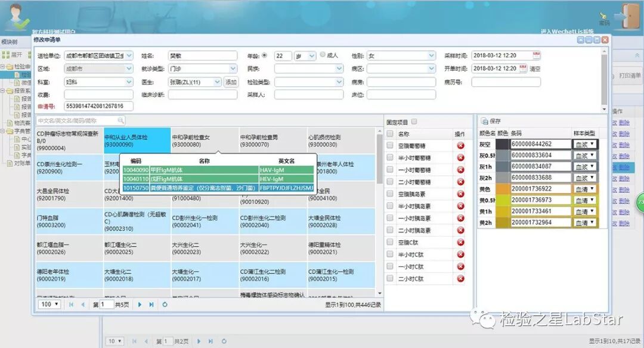
Task: Remove 二小时葡萄糖 using its delete icon
Action: pos(460,182)
